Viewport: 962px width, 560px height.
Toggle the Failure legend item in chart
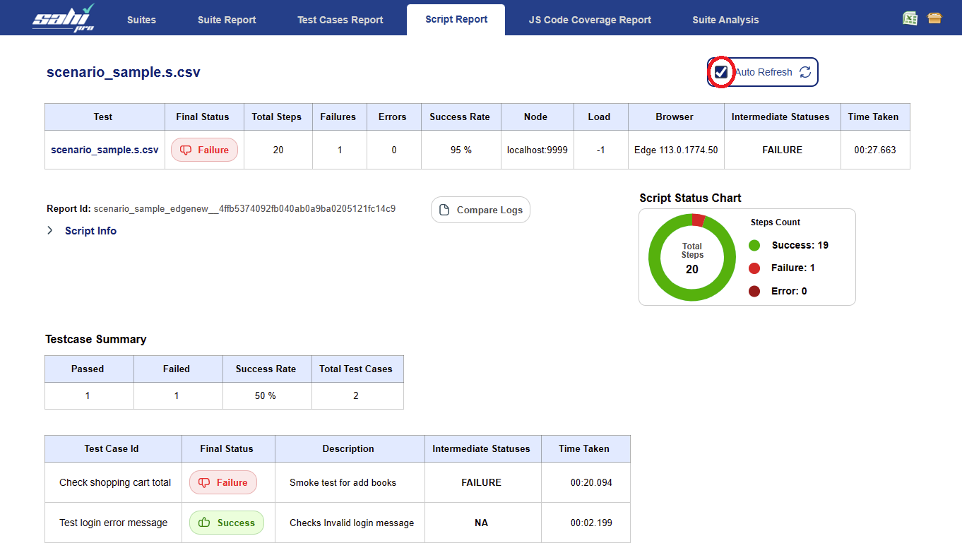click(792, 268)
